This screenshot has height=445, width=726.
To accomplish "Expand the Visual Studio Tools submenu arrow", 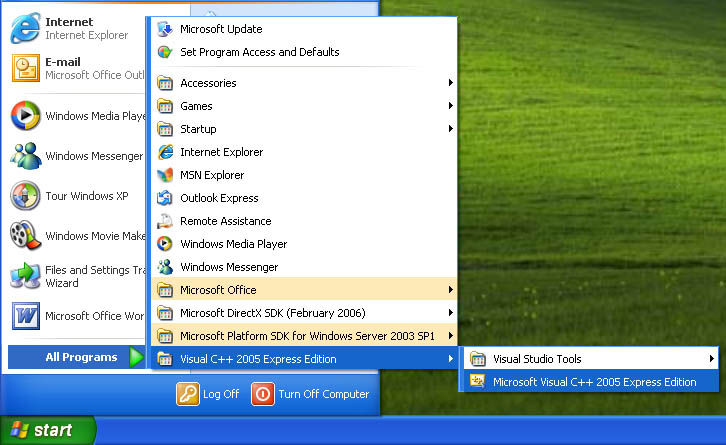I will 712,359.
